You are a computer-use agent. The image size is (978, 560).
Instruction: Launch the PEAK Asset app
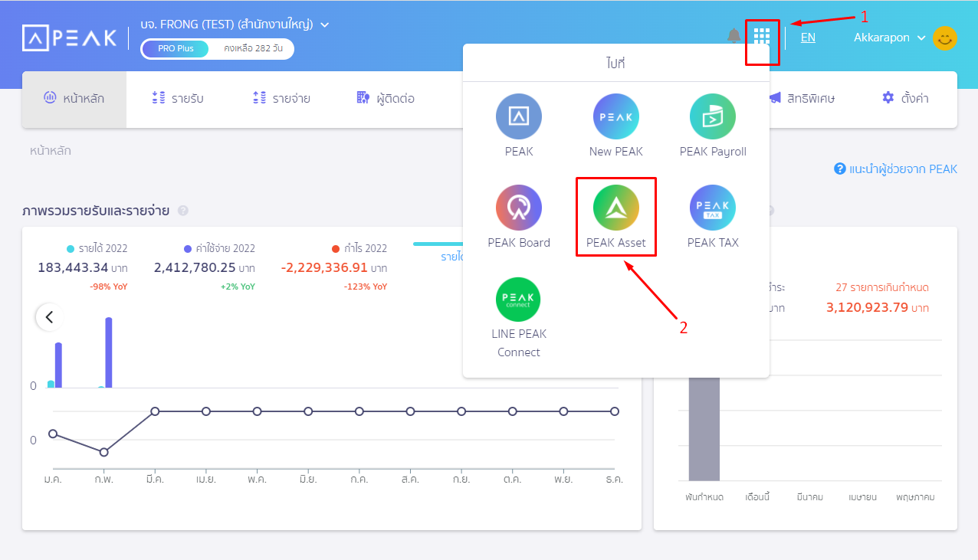point(616,208)
